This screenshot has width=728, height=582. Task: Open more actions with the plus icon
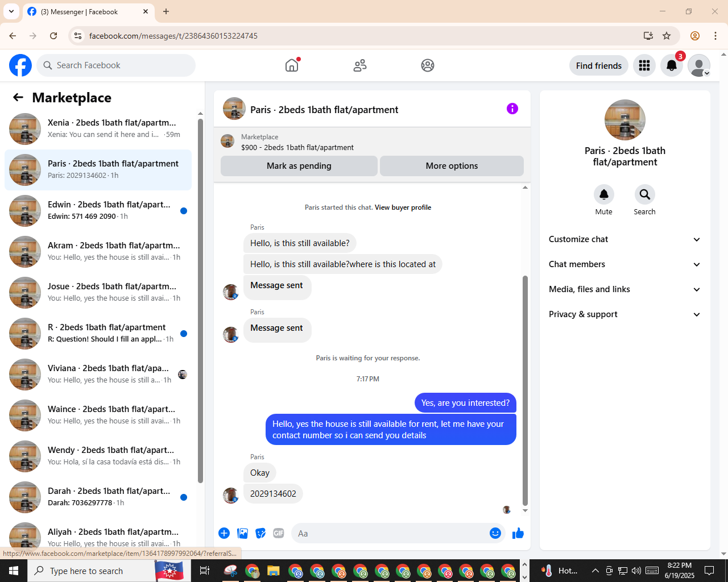(x=224, y=533)
